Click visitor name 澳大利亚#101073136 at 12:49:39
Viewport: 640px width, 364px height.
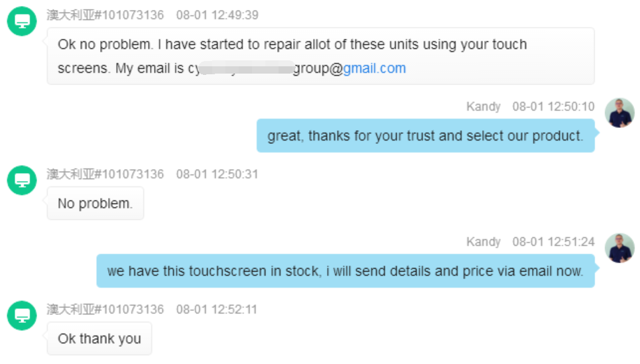[x=105, y=15]
